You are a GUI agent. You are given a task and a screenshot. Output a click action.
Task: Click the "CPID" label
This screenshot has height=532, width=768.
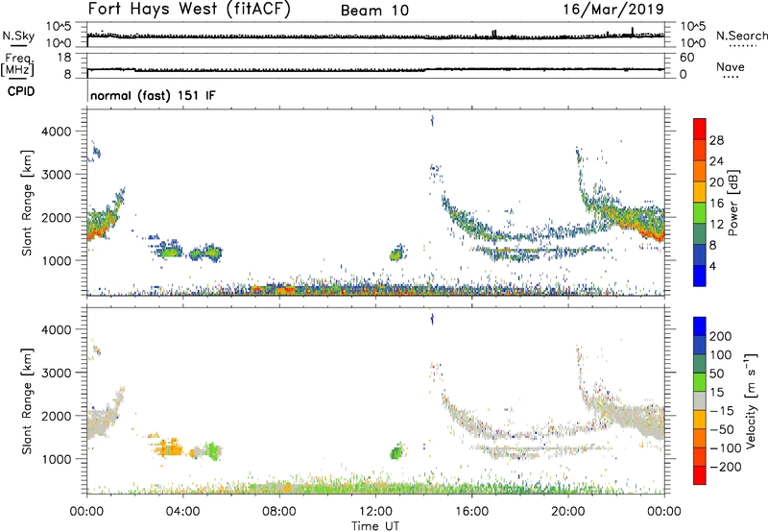point(21,91)
